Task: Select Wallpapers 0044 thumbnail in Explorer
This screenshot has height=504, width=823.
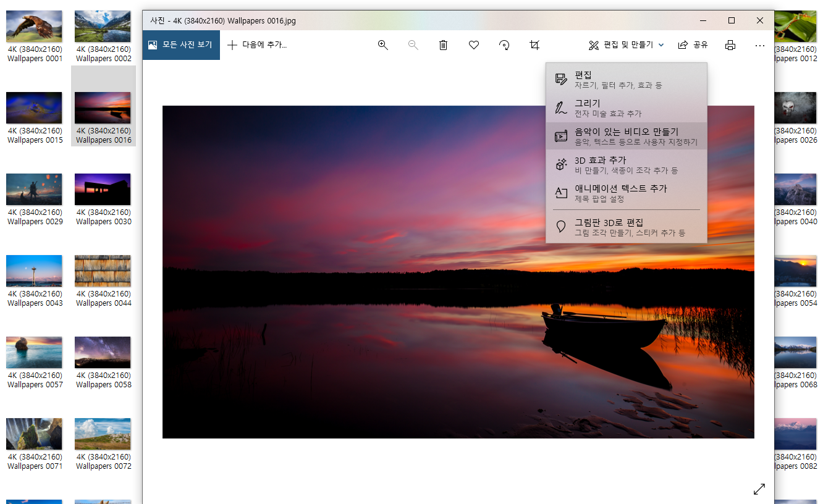Action: 103,271
